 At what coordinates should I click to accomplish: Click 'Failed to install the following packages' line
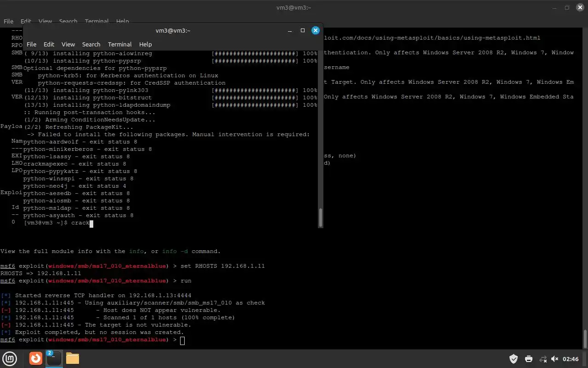tap(168, 134)
